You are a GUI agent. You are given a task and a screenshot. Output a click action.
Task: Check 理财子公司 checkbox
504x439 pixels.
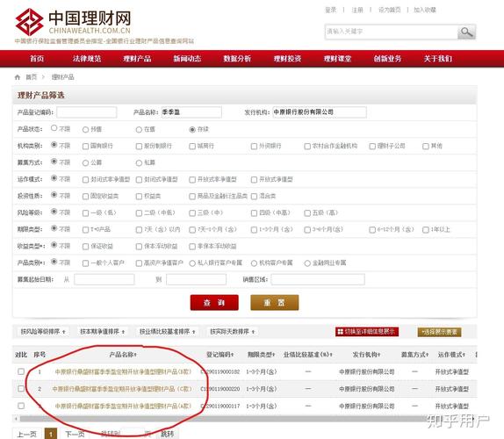pos(372,147)
